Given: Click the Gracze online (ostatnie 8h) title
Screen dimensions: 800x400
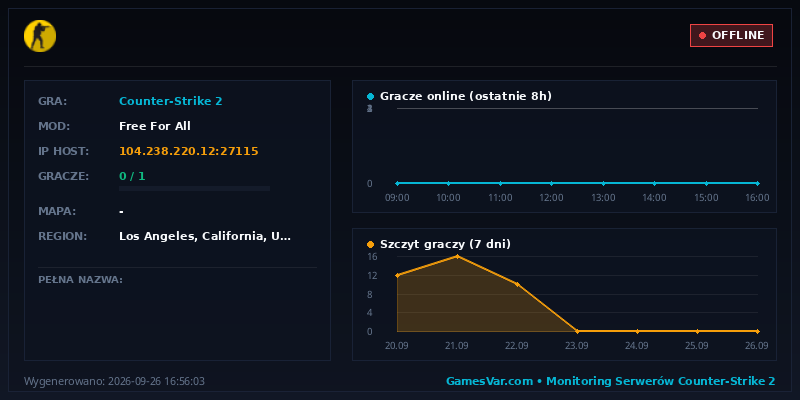Looking at the screenshot, I should click(466, 96).
